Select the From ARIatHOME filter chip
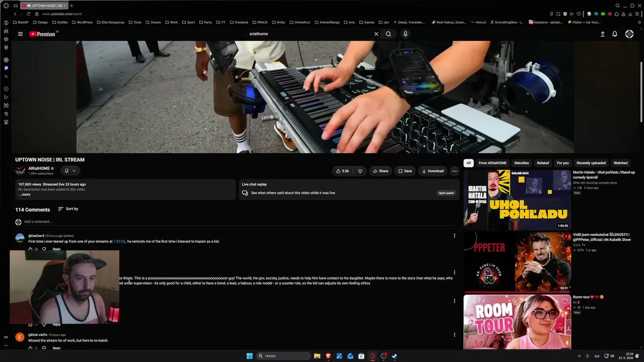 (493, 163)
